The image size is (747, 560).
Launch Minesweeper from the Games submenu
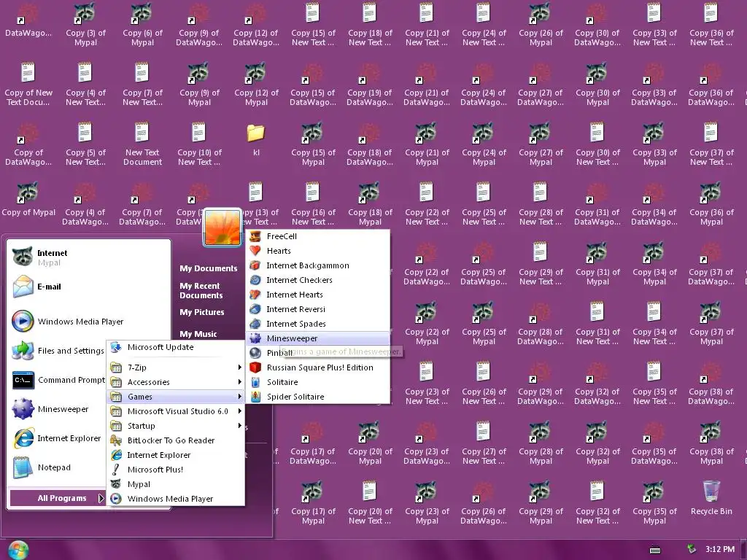pos(318,338)
